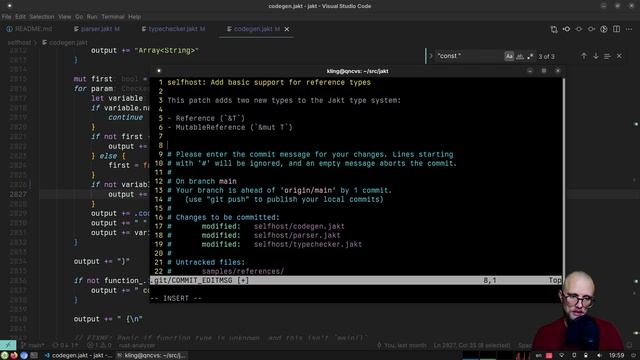Switch to typechecker.jakt tab

pyautogui.click(x=173, y=29)
